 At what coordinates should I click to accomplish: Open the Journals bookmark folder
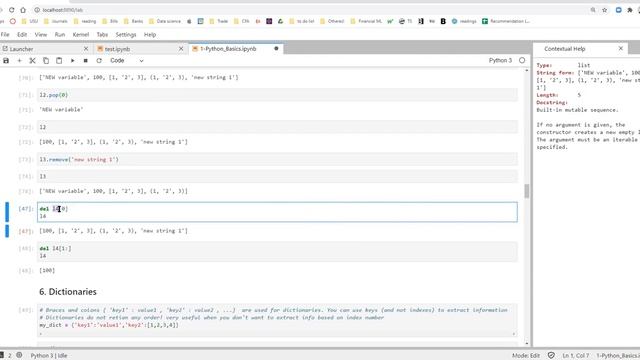click(x=56, y=21)
